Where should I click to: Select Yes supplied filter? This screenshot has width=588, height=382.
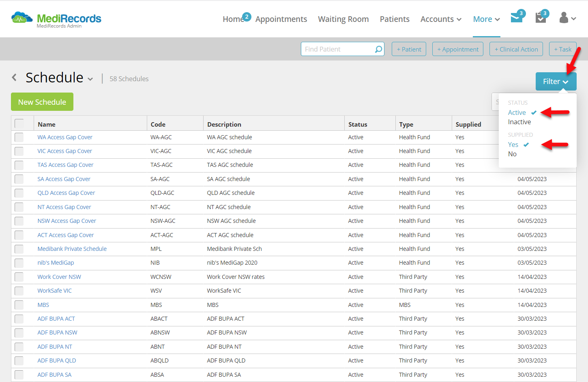coord(513,145)
